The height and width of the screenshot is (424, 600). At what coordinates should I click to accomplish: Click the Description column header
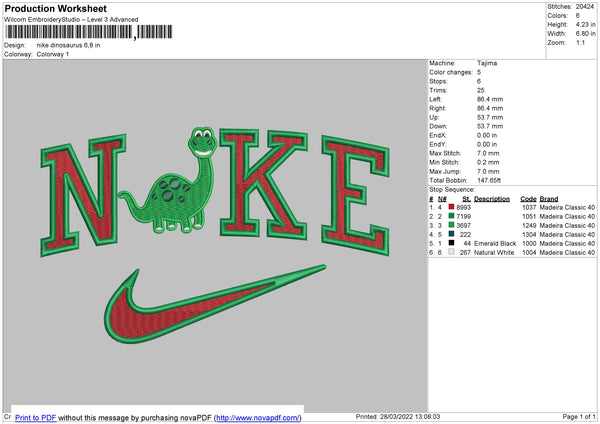(x=492, y=199)
